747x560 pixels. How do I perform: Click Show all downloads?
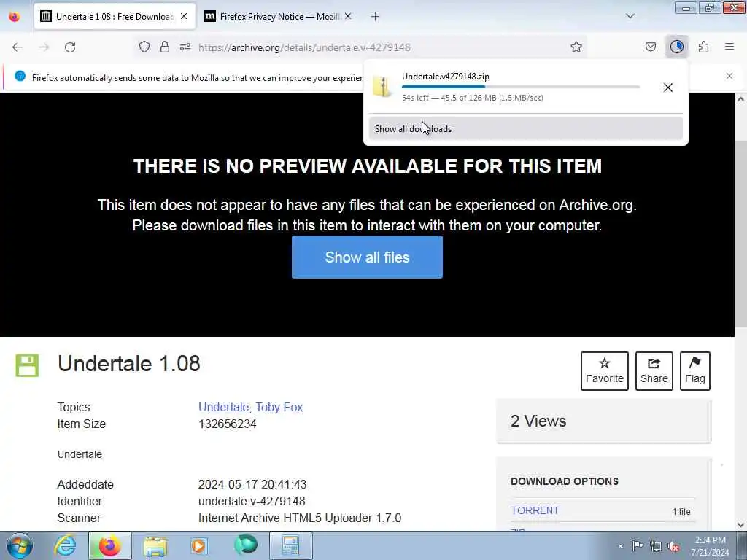point(525,128)
